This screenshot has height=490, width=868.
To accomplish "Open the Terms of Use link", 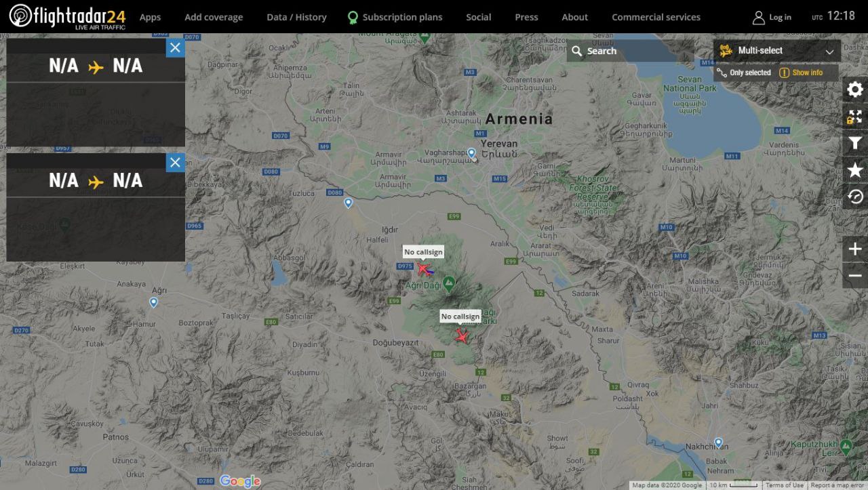I will click(785, 485).
